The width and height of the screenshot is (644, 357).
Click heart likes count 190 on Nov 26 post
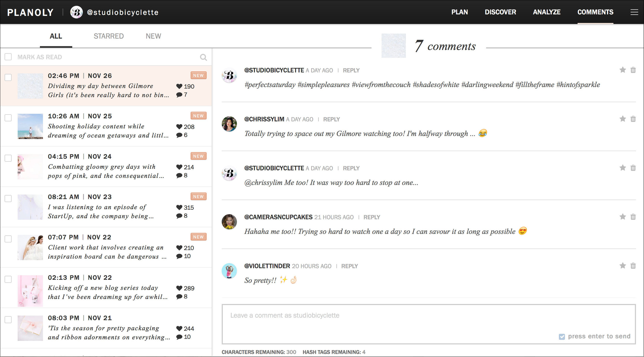click(x=185, y=86)
